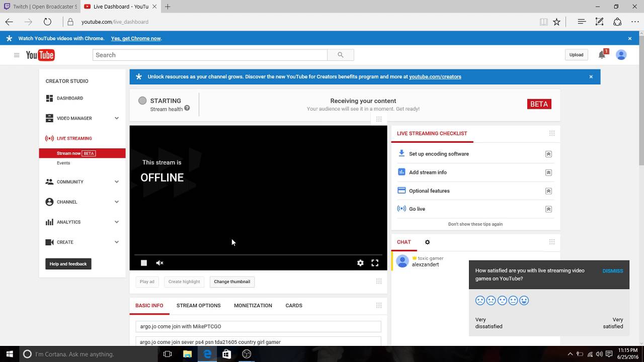Open chat settings gear
Viewport: 644px width, 362px height.
pos(428,242)
